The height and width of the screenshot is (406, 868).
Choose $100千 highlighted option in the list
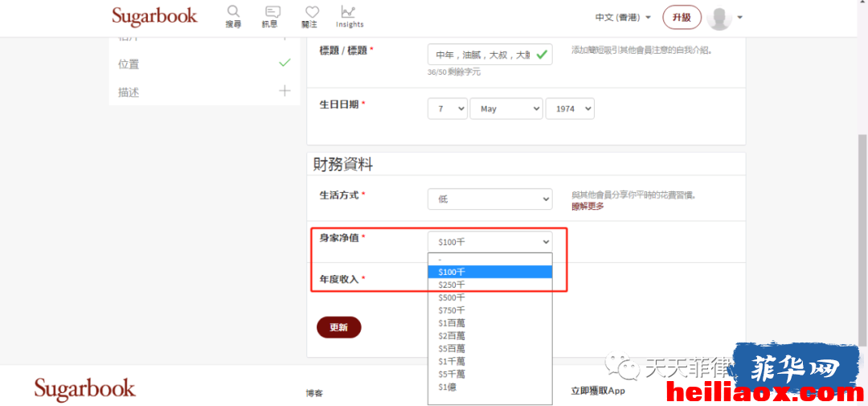click(490, 272)
